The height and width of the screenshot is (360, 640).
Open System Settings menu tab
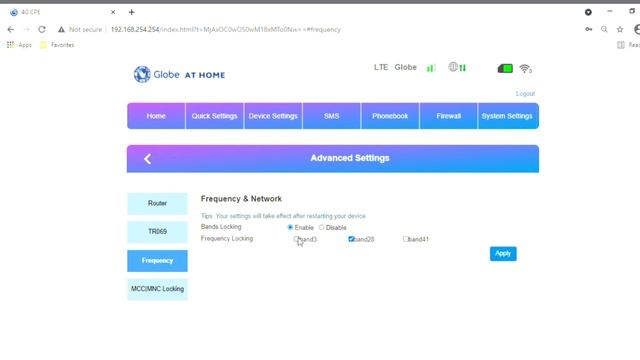click(508, 116)
